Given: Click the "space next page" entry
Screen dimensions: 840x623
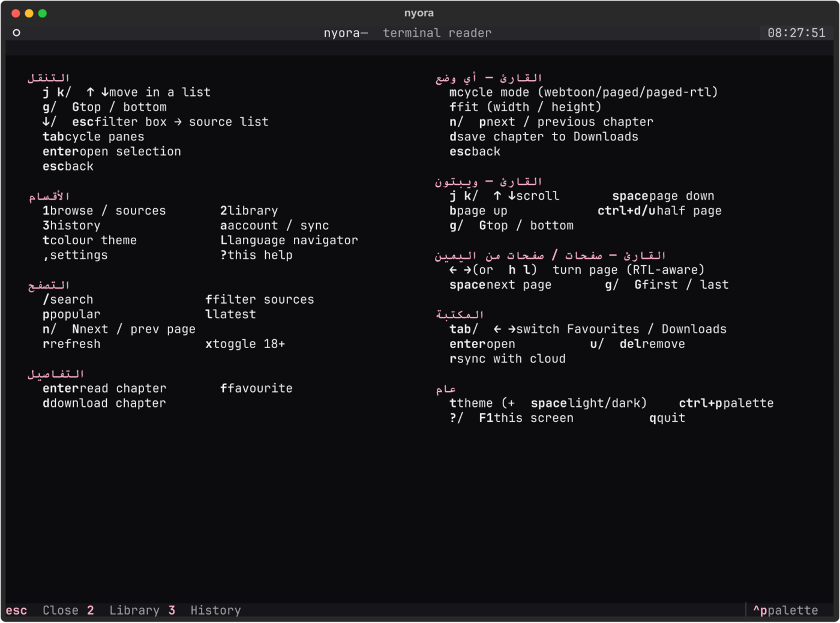Looking at the screenshot, I should click(500, 285).
